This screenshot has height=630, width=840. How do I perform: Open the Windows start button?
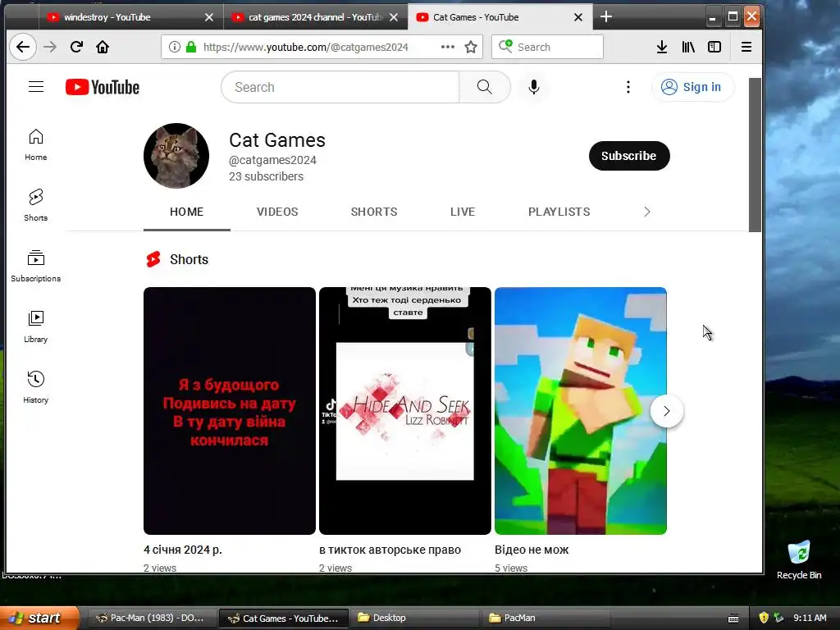[39, 618]
